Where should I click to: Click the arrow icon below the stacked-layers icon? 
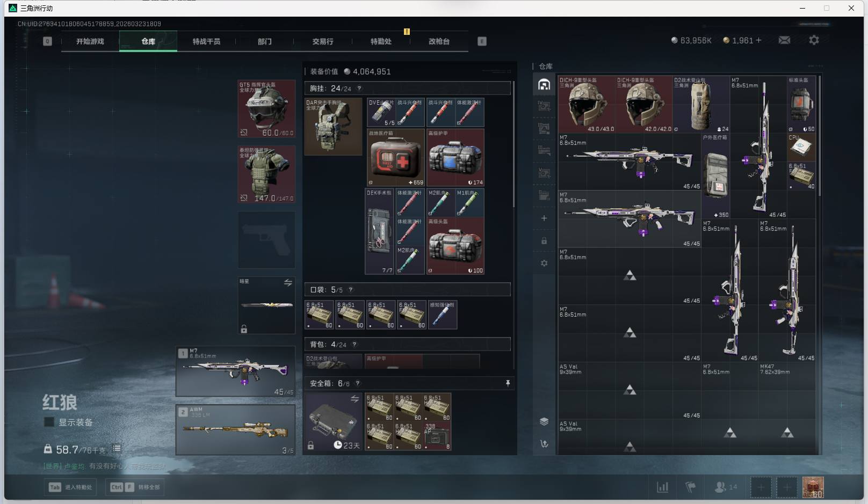point(544,443)
